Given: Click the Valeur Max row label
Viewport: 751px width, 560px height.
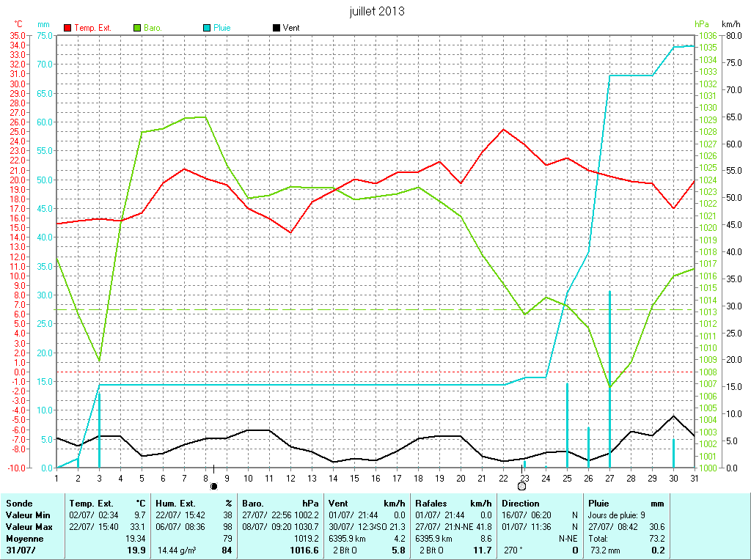Looking at the screenshot, I should (29, 527).
